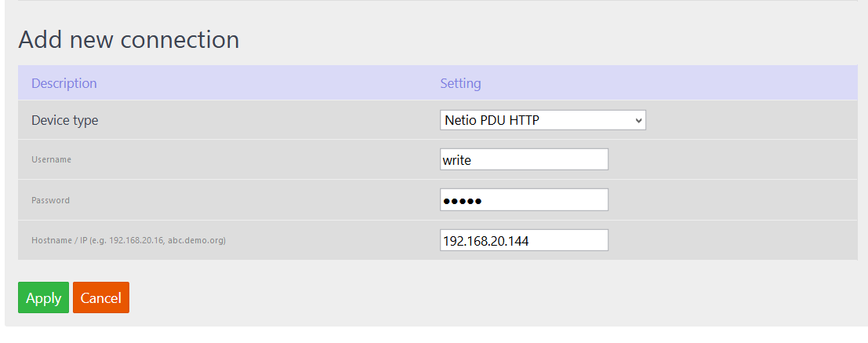Viewport: 868px width, 343px height.
Task: Click the 192.168.20.16 example in hostname label
Action: 136,240
